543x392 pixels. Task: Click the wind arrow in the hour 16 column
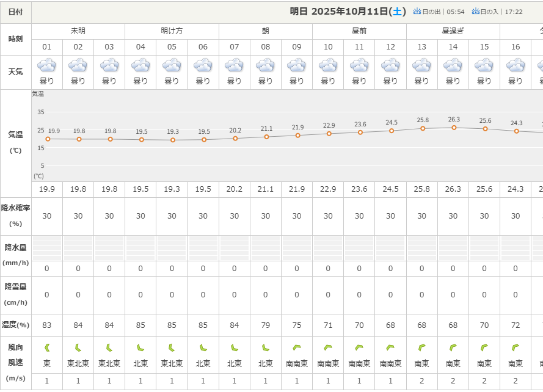pyautogui.click(x=516, y=348)
